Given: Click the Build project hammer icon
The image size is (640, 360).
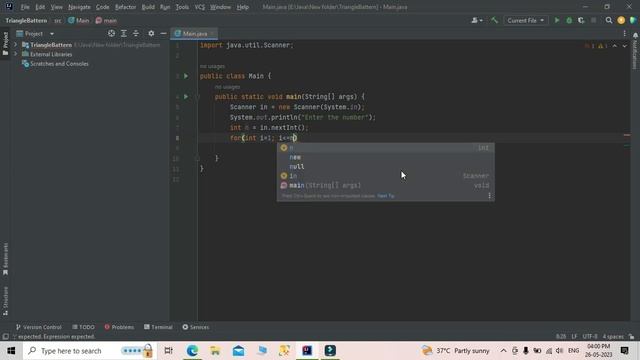Looking at the screenshot, I should 494,20.
